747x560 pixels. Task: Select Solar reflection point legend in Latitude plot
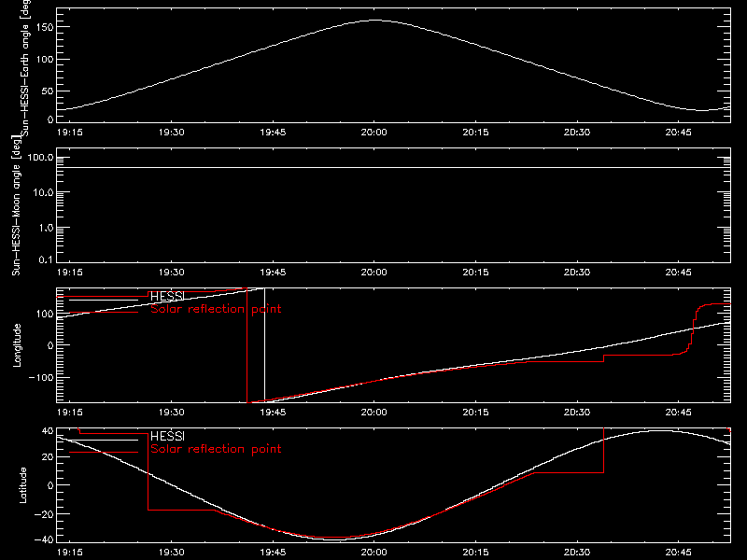point(216,449)
